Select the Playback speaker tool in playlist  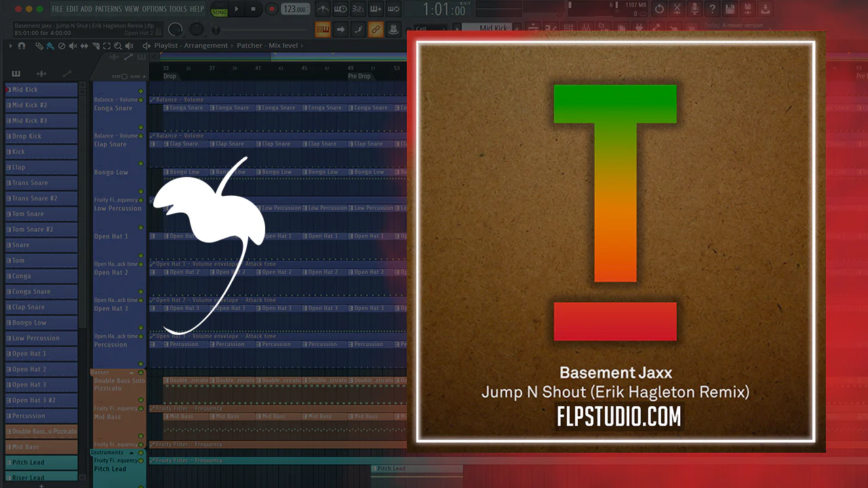[x=129, y=46]
